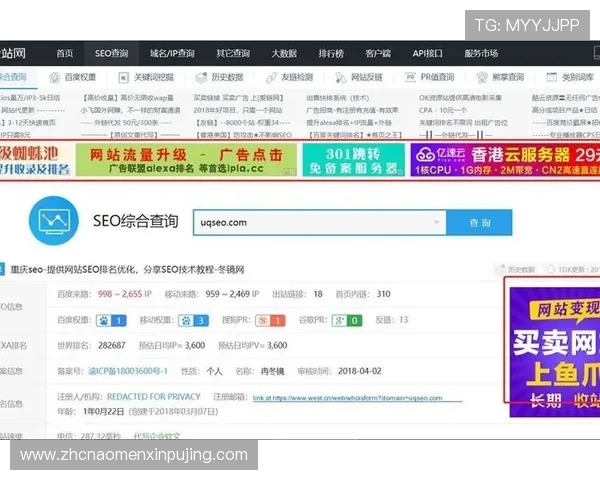
Task: Click the 关键词挖掘 icon
Action: click(123, 78)
